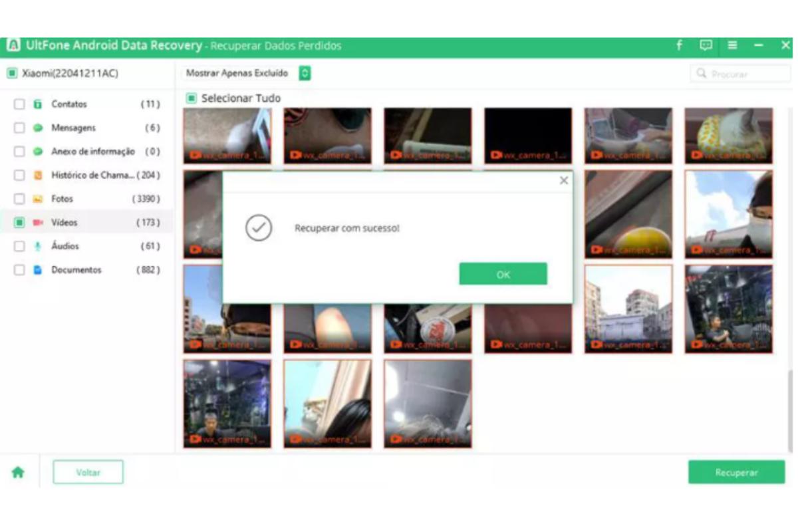Viewport: 798px width, 532px height.
Task: Toggle the Xiaomi device checkbox
Action: coord(12,73)
